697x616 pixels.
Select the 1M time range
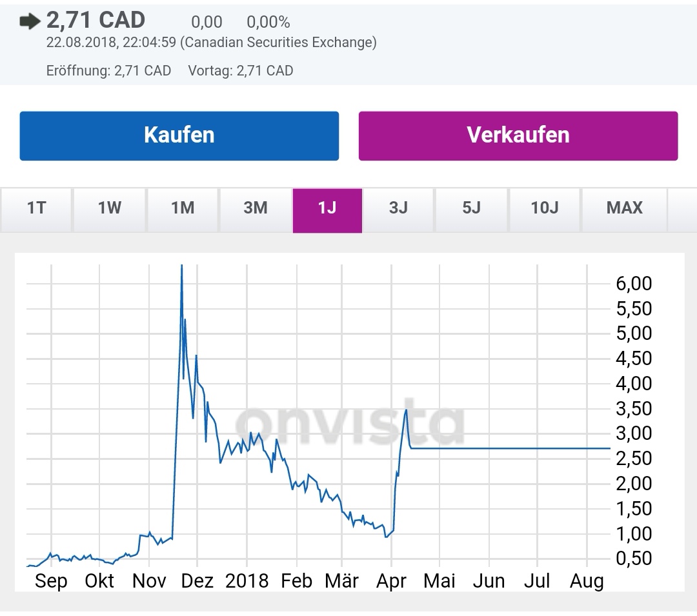(181, 208)
